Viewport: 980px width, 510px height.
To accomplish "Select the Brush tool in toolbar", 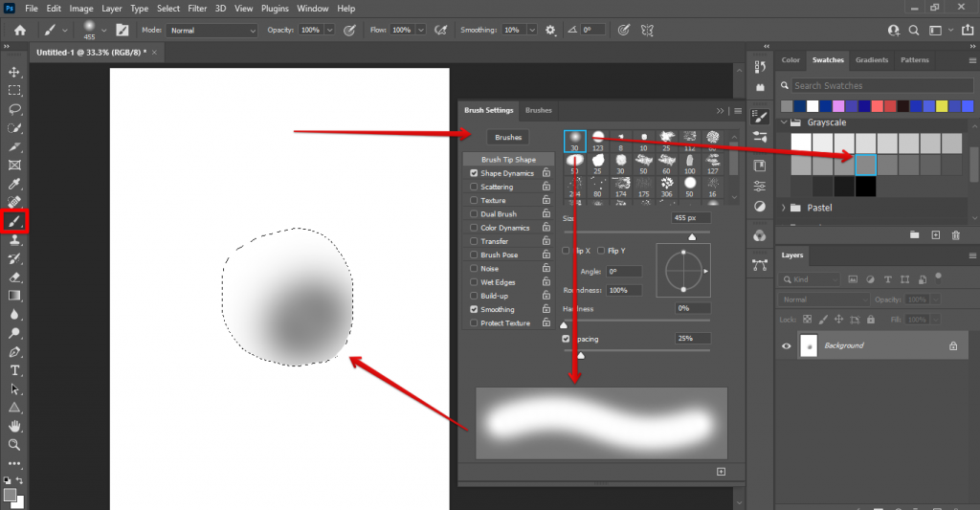I will point(14,221).
